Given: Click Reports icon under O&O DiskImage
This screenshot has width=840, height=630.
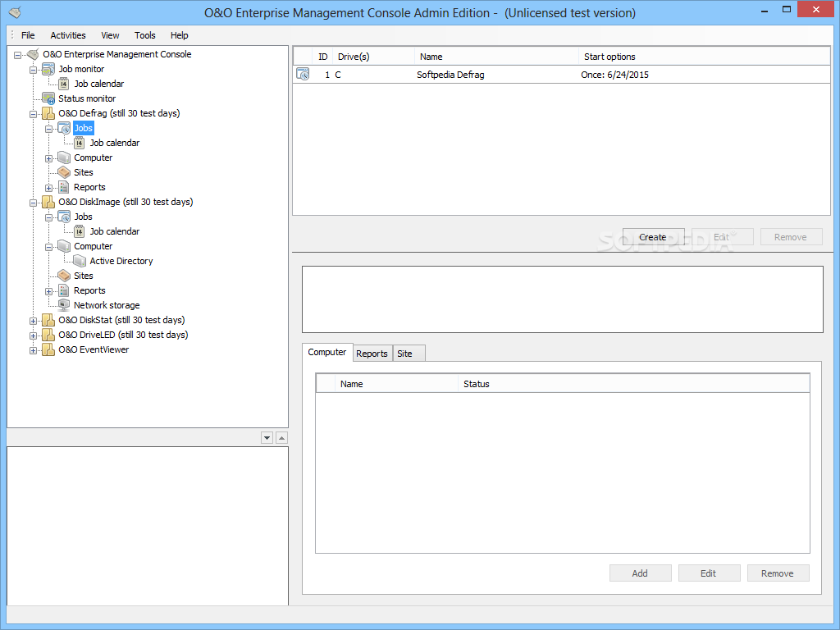Looking at the screenshot, I should pyautogui.click(x=64, y=290).
